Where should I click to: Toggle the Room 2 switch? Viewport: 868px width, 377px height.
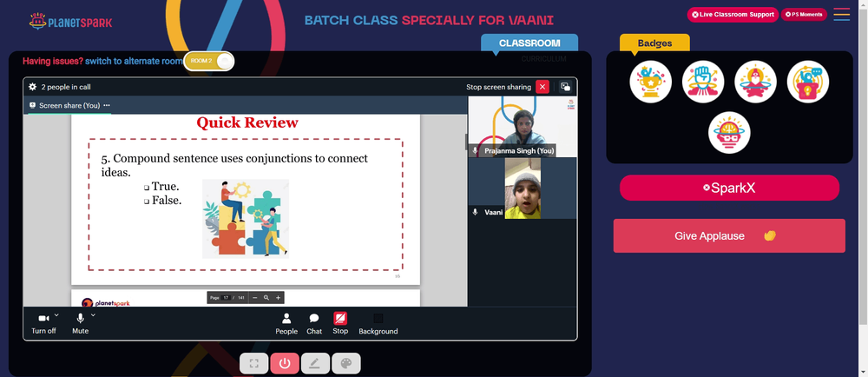click(x=208, y=61)
